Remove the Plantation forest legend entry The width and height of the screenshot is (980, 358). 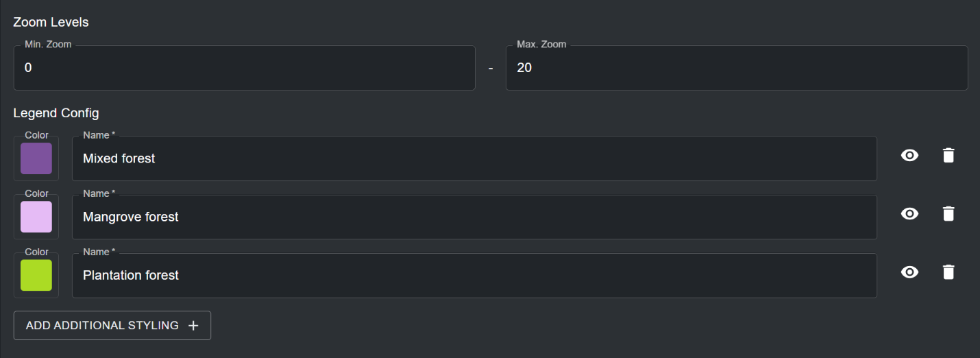[948, 272]
